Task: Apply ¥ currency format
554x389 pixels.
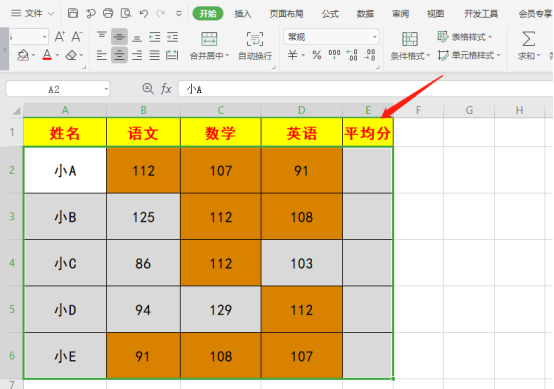Action: [292, 55]
